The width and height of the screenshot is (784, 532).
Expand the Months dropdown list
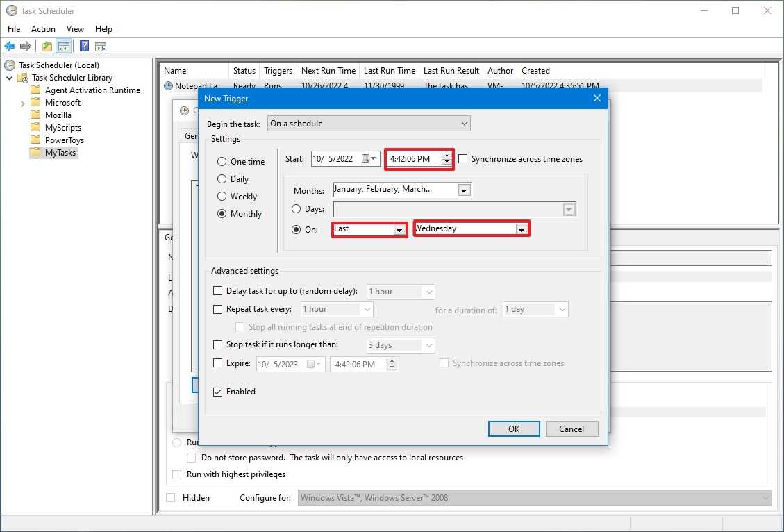pyautogui.click(x=464, y=190)
